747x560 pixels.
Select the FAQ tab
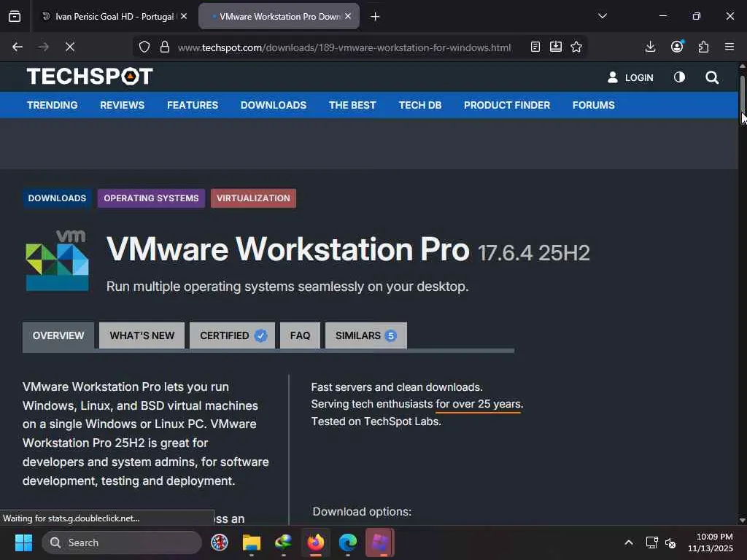click(300, 335)
